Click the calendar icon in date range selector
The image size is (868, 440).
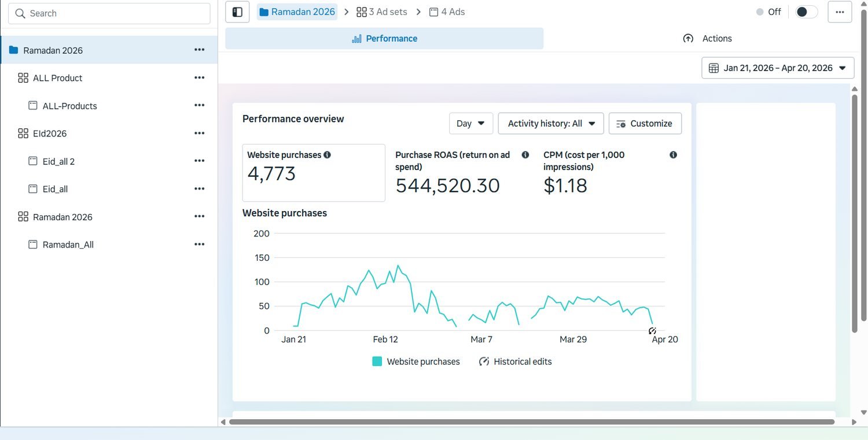[713, 68]
